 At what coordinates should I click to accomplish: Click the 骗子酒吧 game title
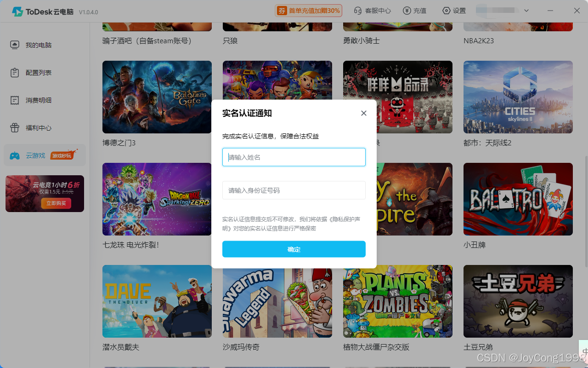point(147,41)
